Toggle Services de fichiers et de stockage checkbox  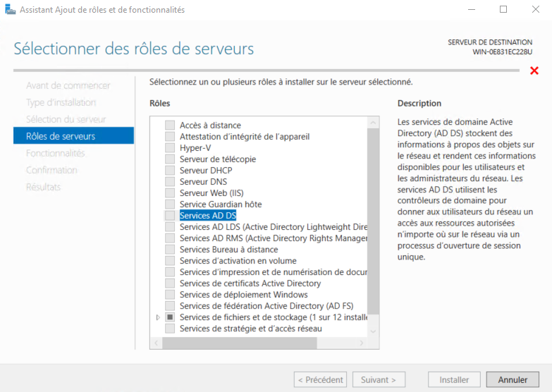coord(170,317)
